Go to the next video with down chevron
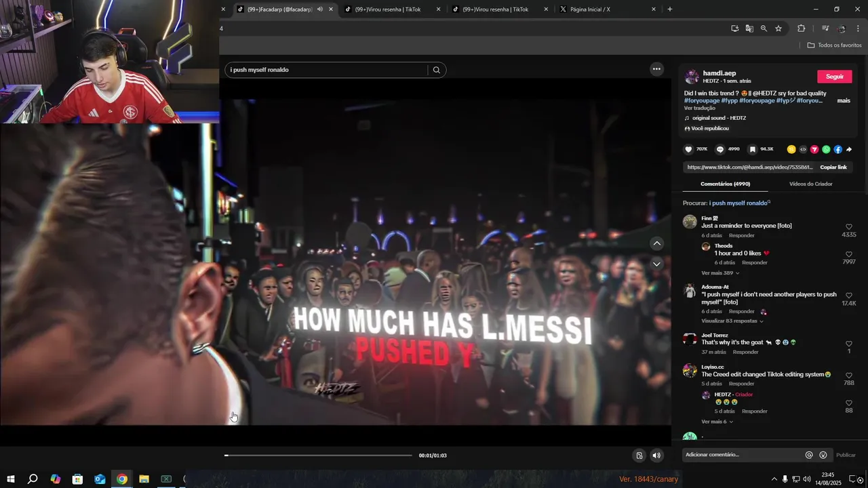 (656, 264)
